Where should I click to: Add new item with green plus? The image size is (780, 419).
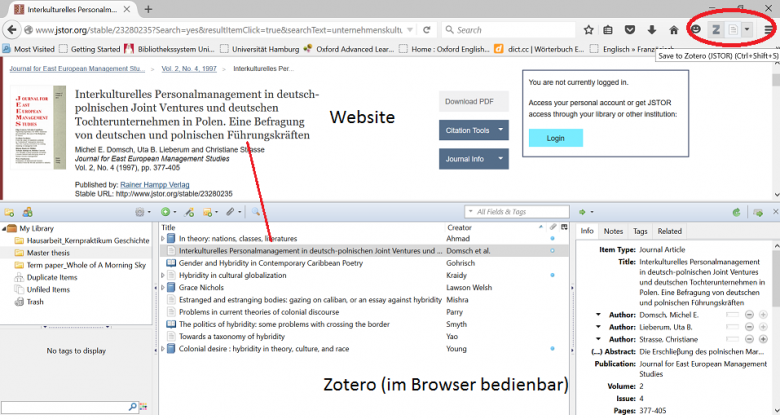click(168, 212)
